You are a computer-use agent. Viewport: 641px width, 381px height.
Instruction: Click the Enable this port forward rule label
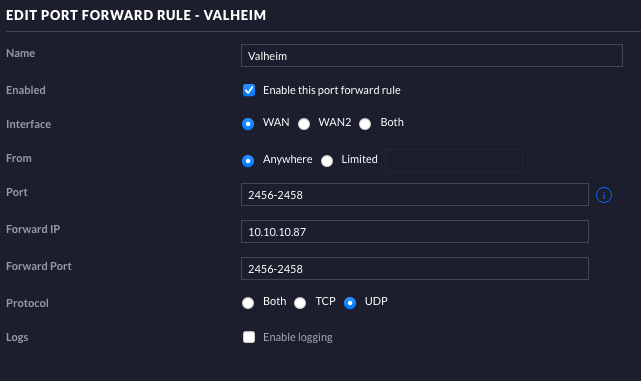pos(332,90)
